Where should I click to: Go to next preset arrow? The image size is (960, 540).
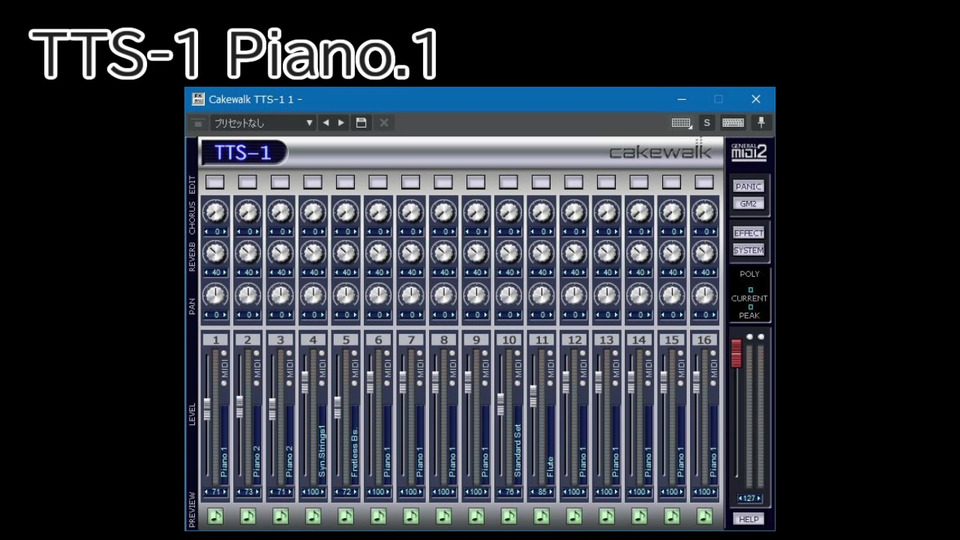pos(341,122)
